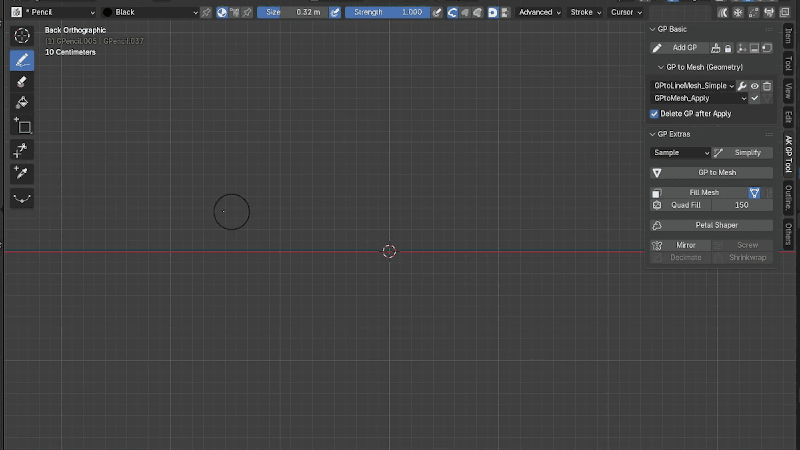The width and height of the screenshot is (800, 450).
Task: Select the Cursor tool in toolbar
Action: coord(22,36)
